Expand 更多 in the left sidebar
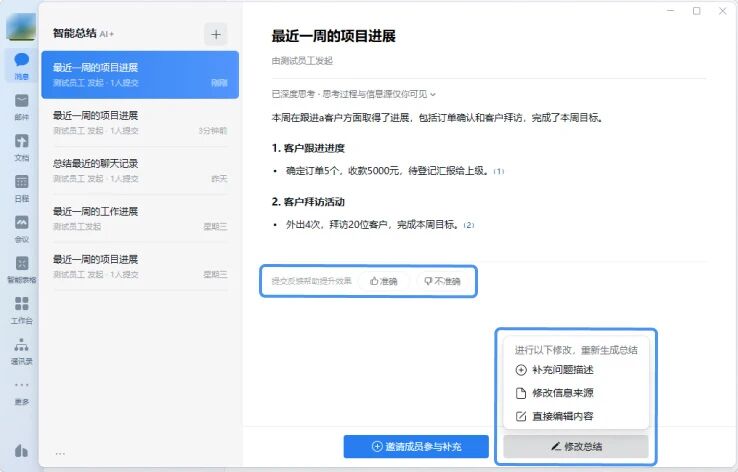This screenshot has width=738, height=472. [21, 390]
